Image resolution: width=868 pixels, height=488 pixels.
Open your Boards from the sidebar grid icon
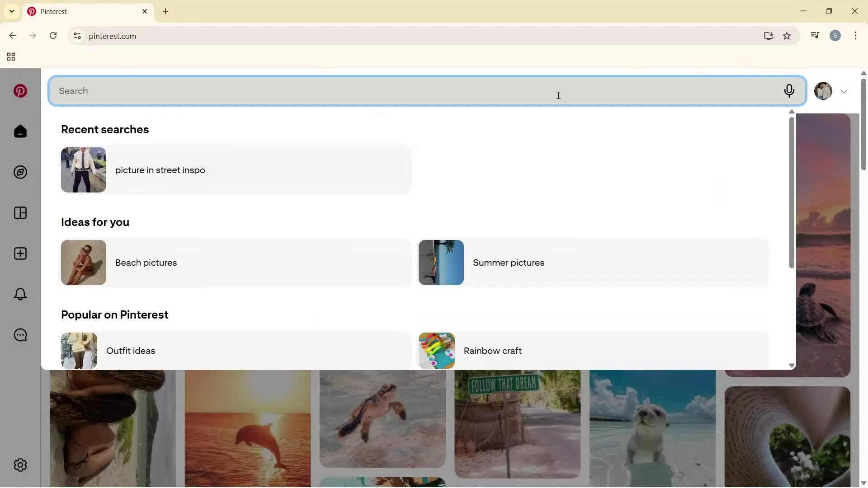20,213
